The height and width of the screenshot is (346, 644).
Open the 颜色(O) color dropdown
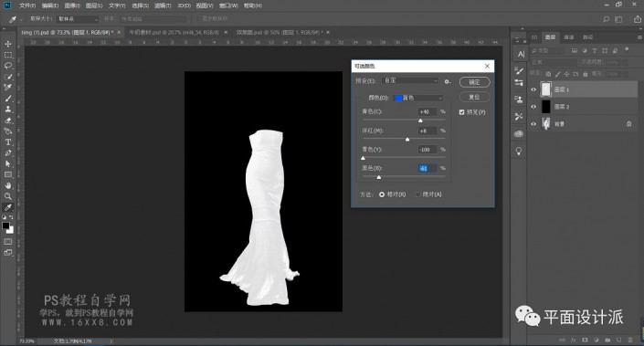tap(418, 98)
